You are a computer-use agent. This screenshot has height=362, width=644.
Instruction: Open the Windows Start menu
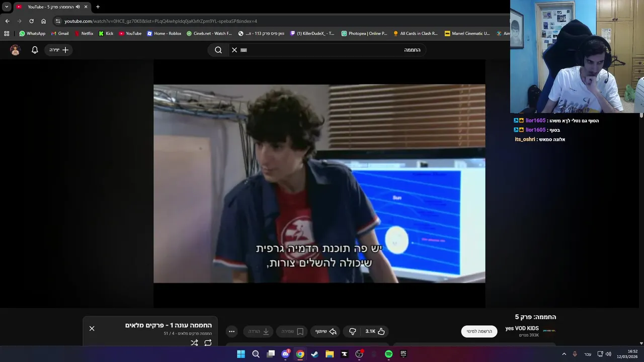[x=241, y=354]
